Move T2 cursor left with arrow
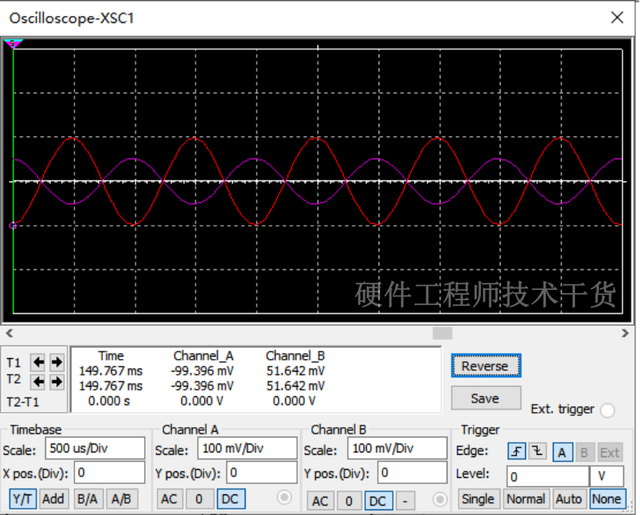Viewport: 640px width, 515px height. (x=38, y=382)
